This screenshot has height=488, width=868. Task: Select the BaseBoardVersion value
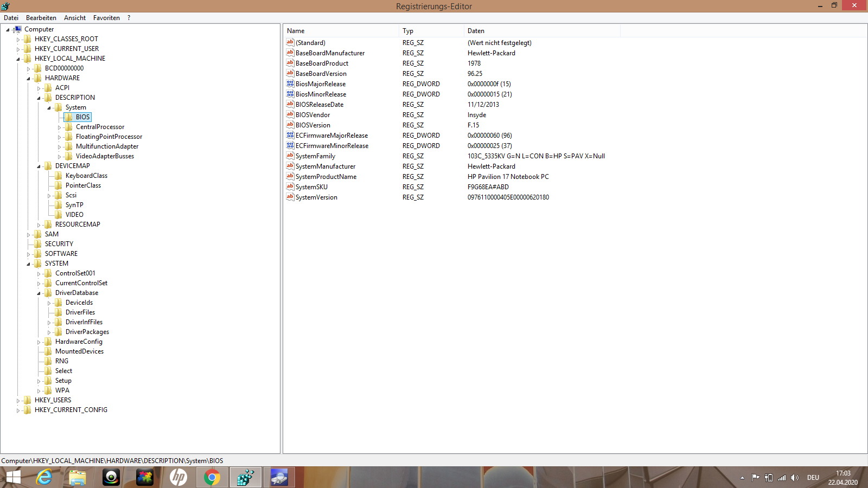(x=321, y=74)
